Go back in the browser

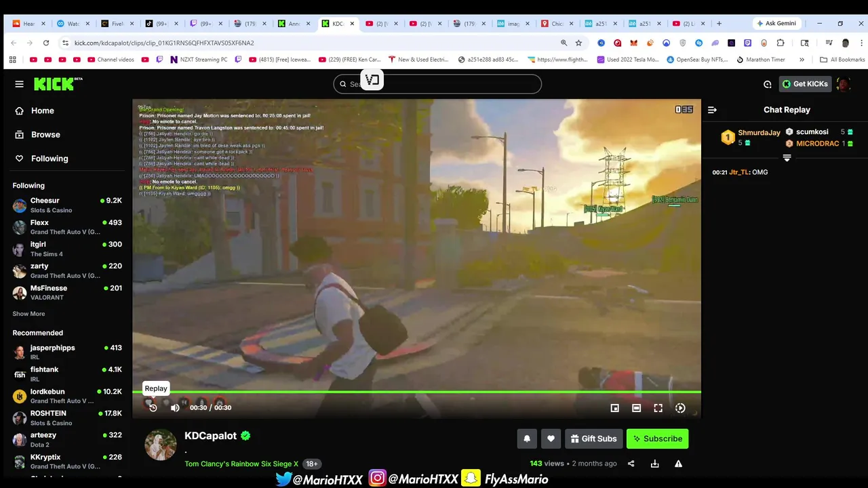(x=14, y=43)
